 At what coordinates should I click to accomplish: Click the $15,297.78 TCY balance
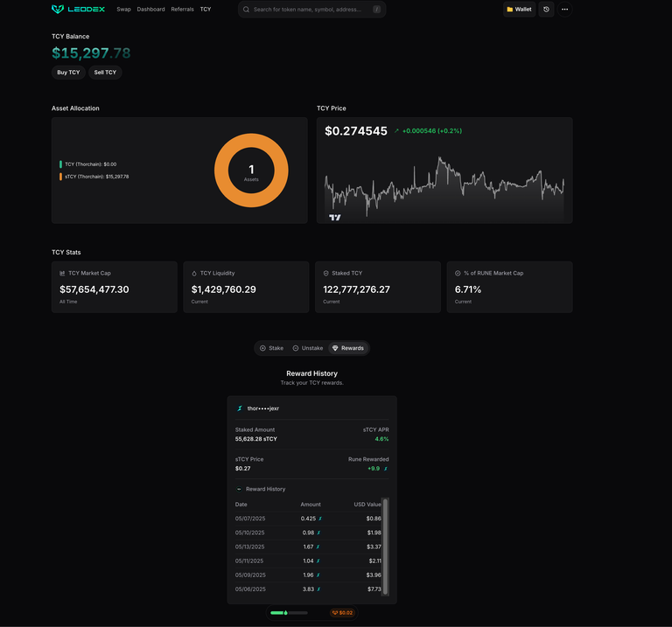[91, 53]
